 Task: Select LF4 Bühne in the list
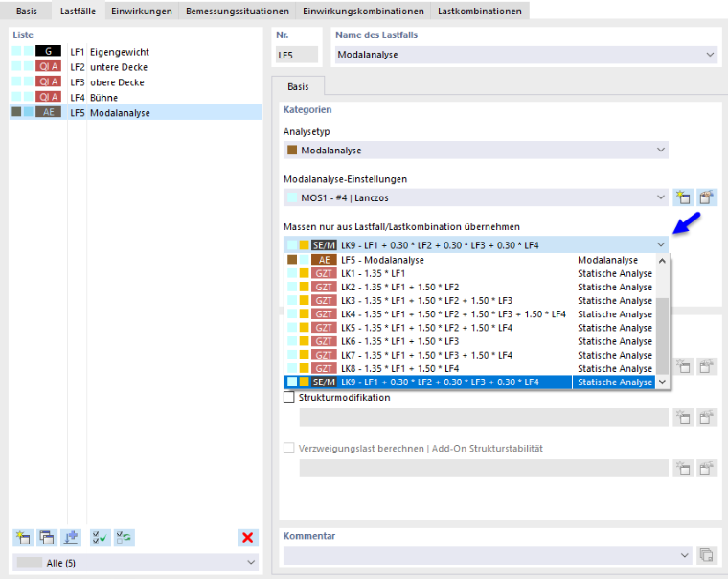click(136, 98)
